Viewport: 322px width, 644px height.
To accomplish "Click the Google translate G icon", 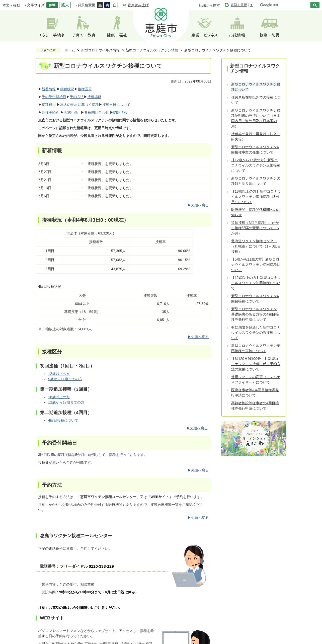I will coord(227,5).
